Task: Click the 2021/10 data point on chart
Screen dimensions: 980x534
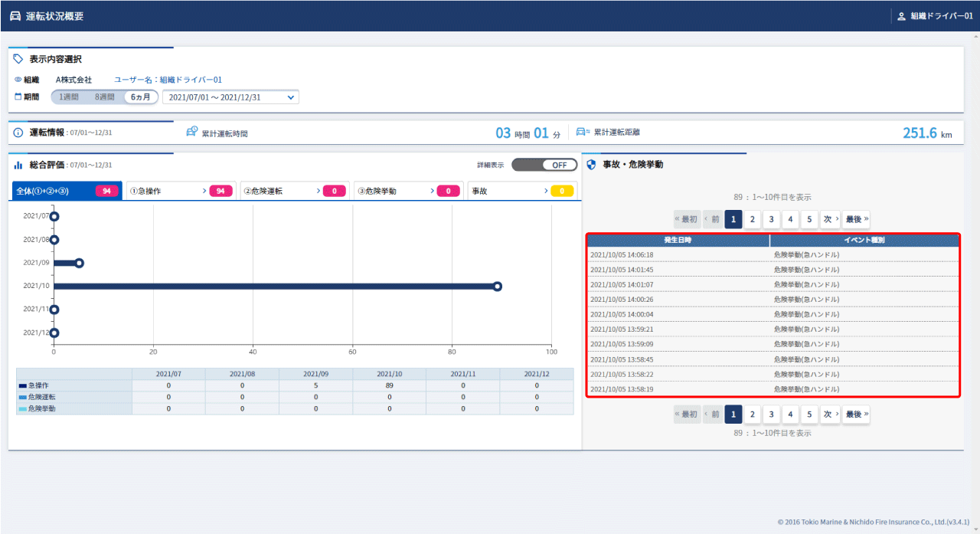Action: [497, 287]
